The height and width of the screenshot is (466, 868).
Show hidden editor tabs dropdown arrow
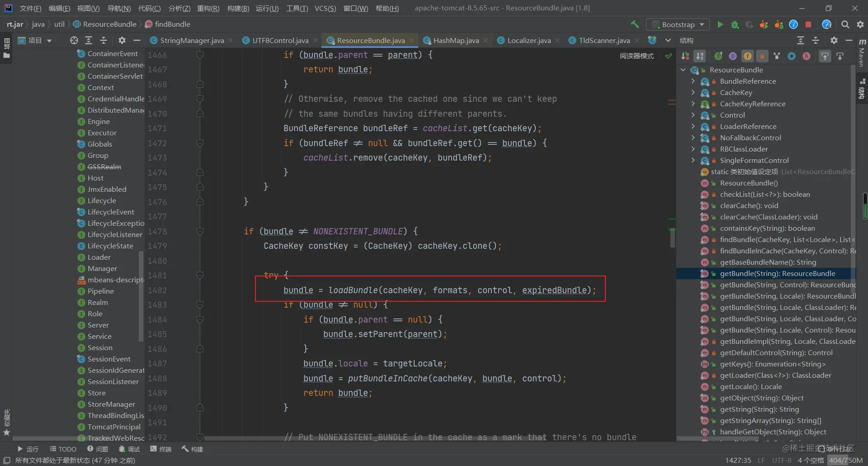(668, 40)
